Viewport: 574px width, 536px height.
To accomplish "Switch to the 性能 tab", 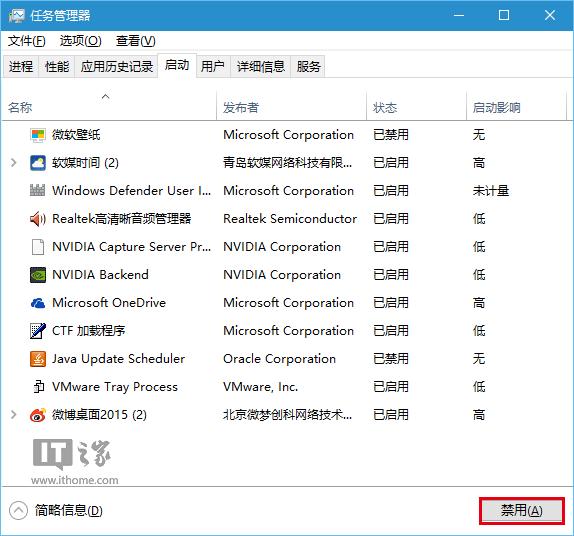I will coord(57,67).
